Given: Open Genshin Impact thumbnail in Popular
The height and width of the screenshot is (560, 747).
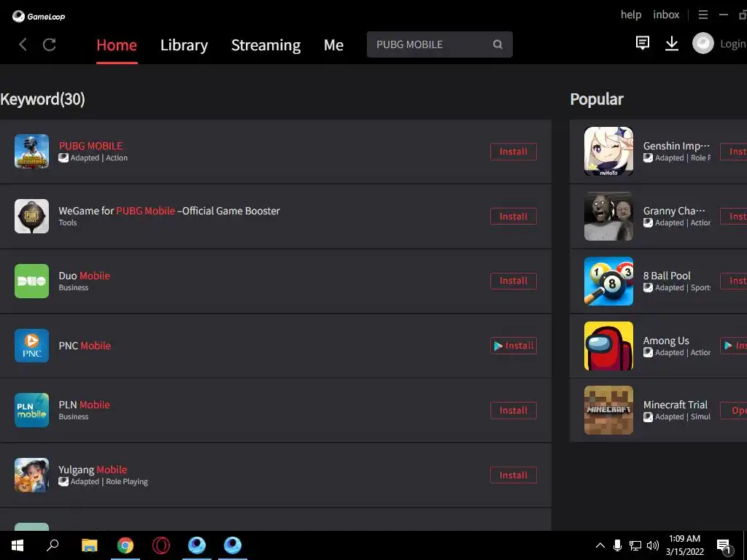Looking at the screenshot, I should pos(609,152).
